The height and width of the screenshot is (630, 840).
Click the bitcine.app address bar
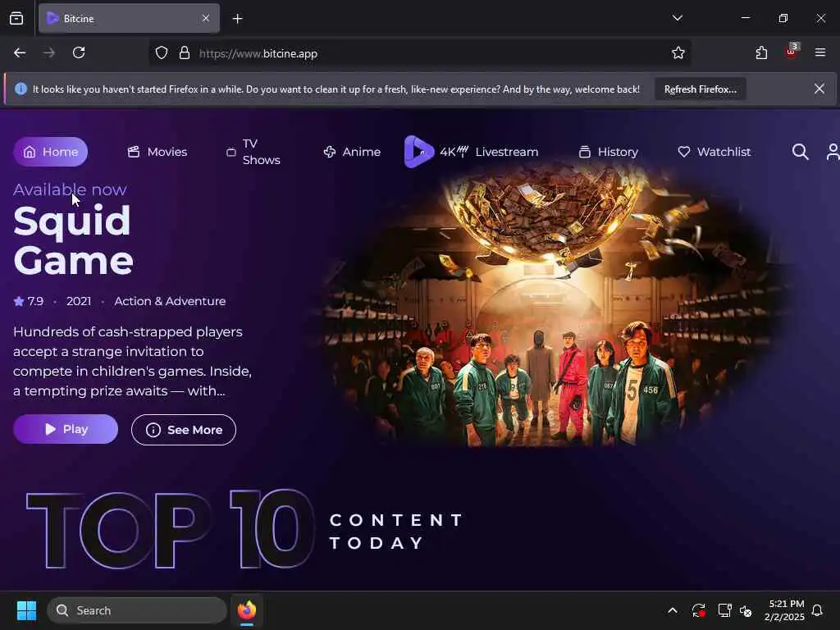coord(418,53)
